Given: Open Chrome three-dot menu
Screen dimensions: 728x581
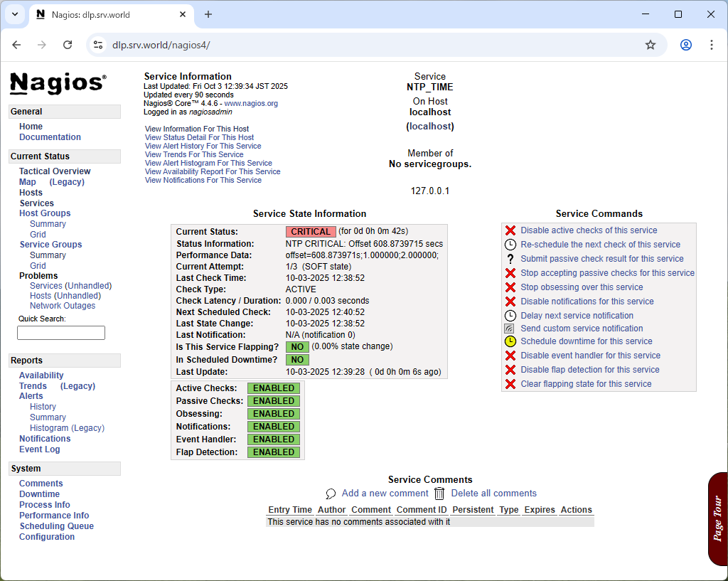Looking at the screenshot, I should 711,45.
